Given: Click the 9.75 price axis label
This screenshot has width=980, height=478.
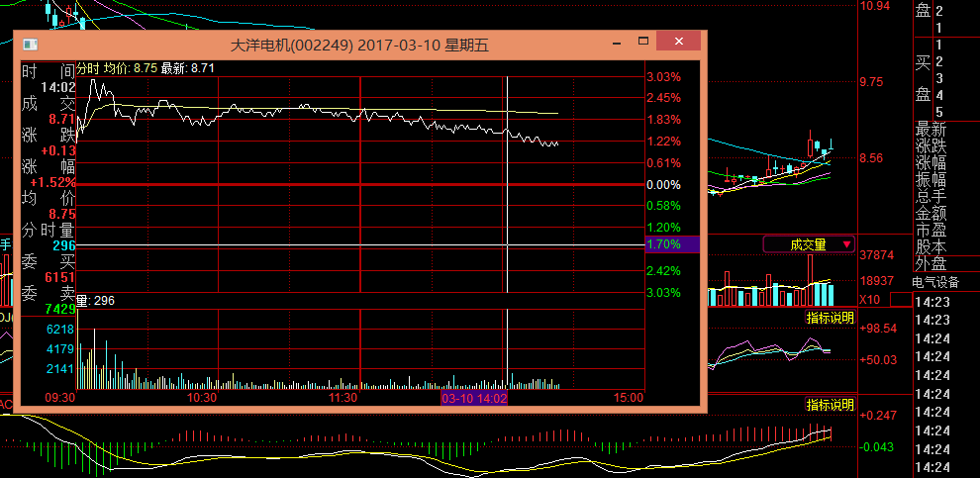Looking at the screenshot, I should coord(872,82).
